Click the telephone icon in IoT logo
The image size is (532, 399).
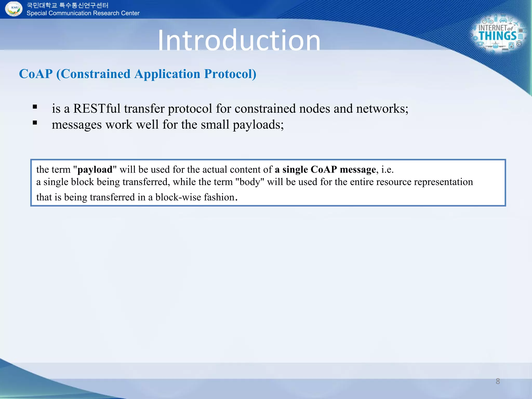coord(480,43)
